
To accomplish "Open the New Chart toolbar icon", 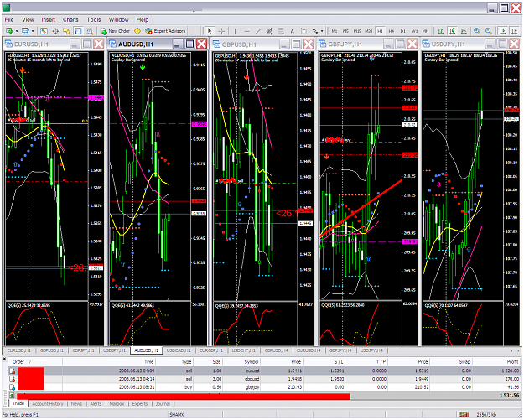I will [x=9, y=31].
